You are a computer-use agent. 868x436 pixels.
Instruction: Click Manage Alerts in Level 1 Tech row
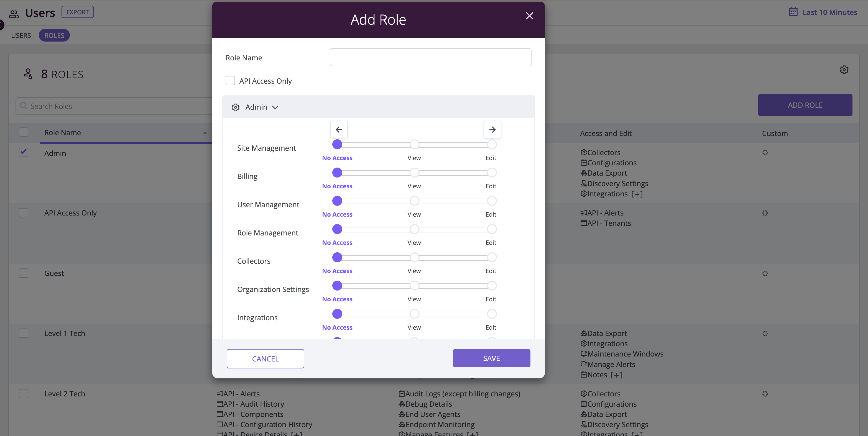click(611, 364)
